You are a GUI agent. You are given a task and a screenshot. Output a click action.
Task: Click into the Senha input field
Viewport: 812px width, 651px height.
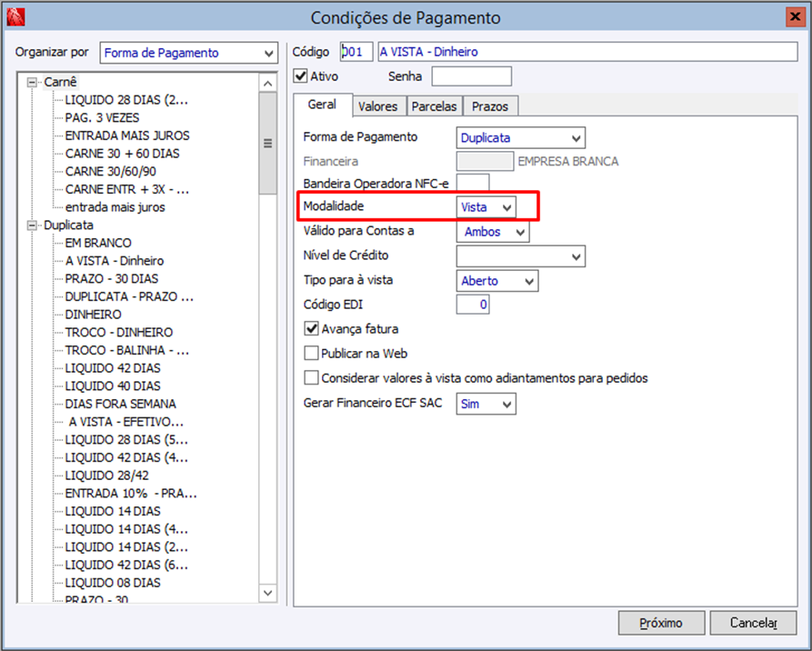(x=471, y=76)
